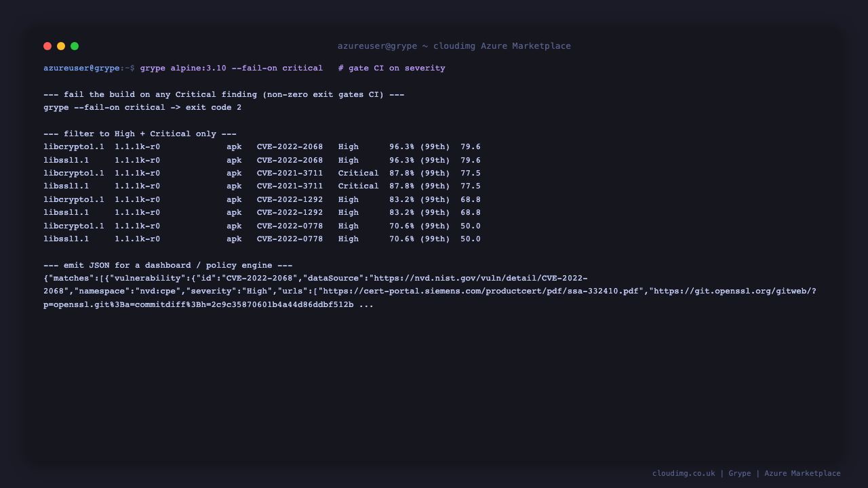Screen dimensions: 868x488
Task: Click the command grype alpine:3.10 --fail-on critical
Action: [231, 68]
